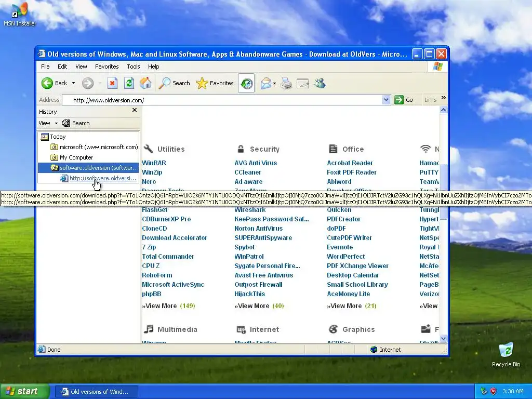Expand the address bar dropdown

[386, 100]
